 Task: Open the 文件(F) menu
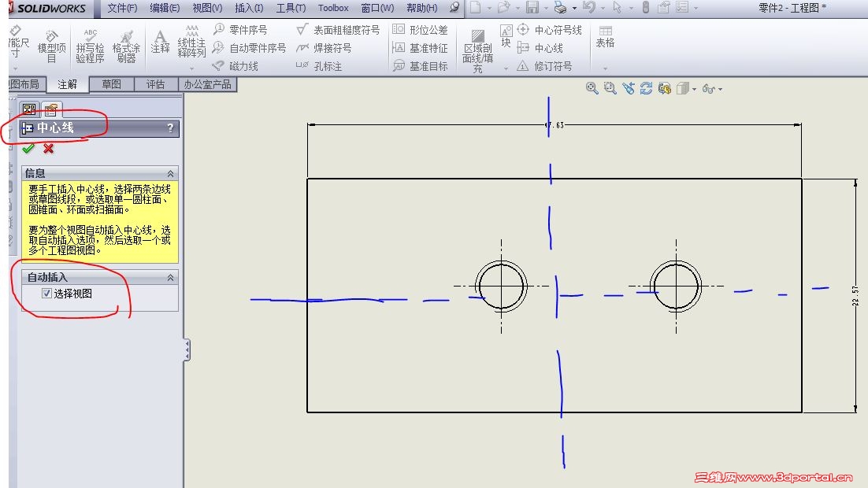tap(122, 8)
